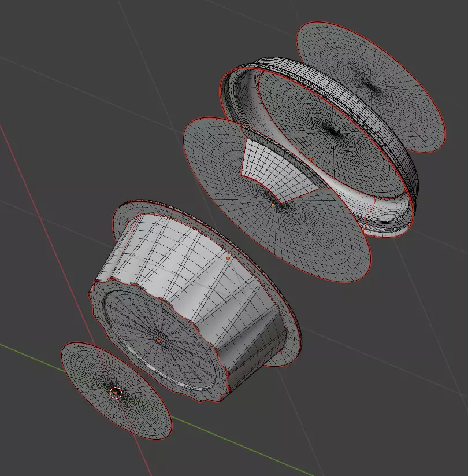Click the orange origin dot at middle disc center
The image size is (468, 476).
click(x=273, y=205)
